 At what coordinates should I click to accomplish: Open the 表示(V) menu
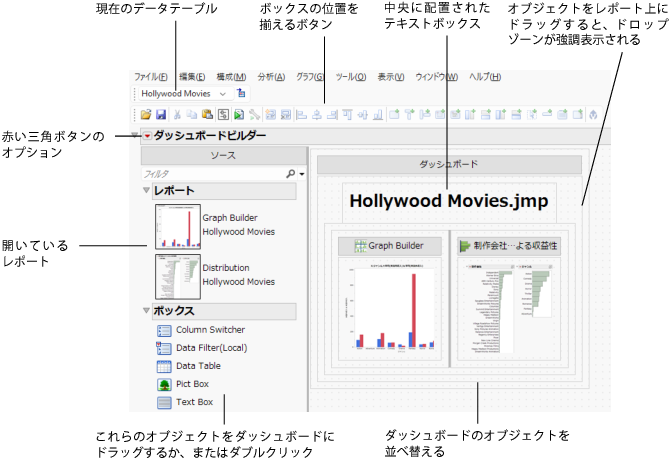click(x=391, y=77)
